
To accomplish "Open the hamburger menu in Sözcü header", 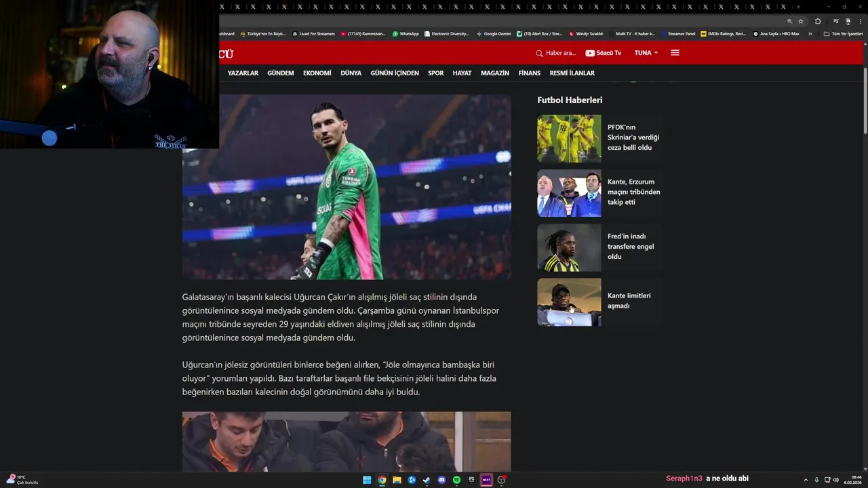I will (675, 53).
